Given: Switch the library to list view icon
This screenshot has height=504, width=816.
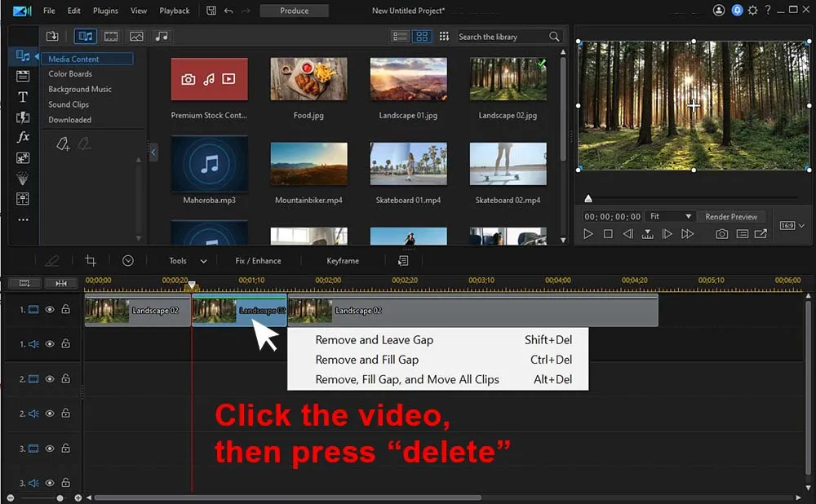Looking at the screenshot, I should point(399,36).
